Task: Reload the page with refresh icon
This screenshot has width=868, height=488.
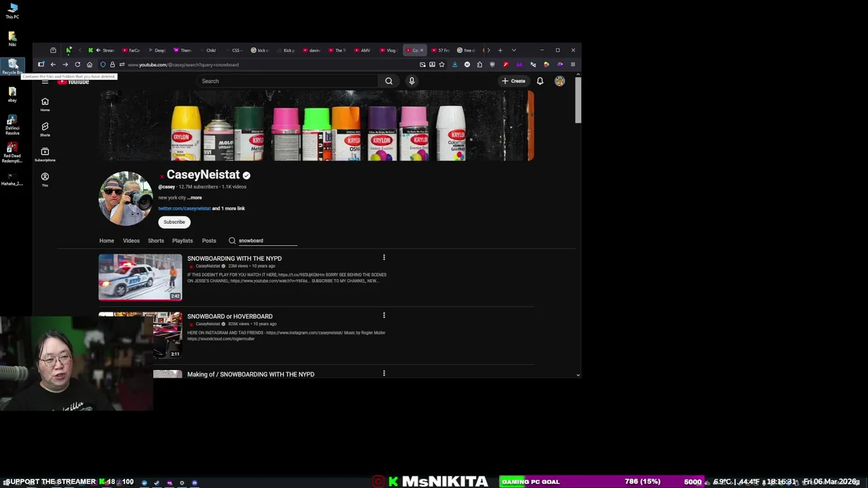Action: [77, 64]
